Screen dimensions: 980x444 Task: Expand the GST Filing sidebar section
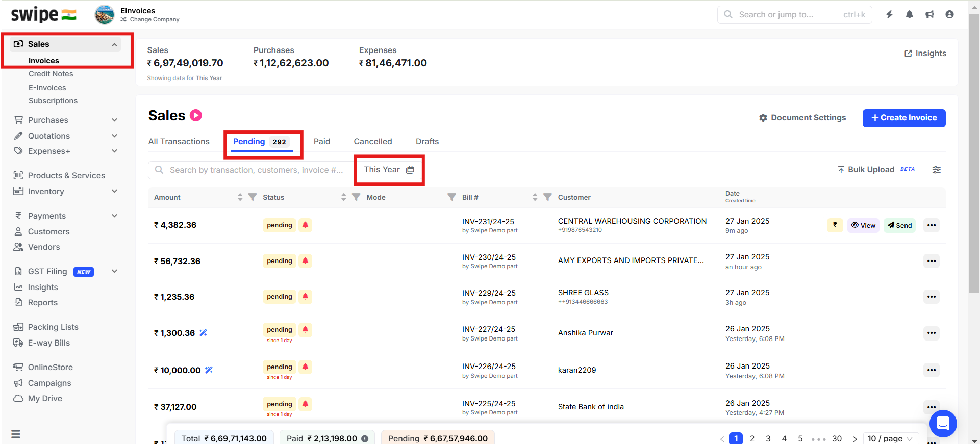click(x=114, y=271)
